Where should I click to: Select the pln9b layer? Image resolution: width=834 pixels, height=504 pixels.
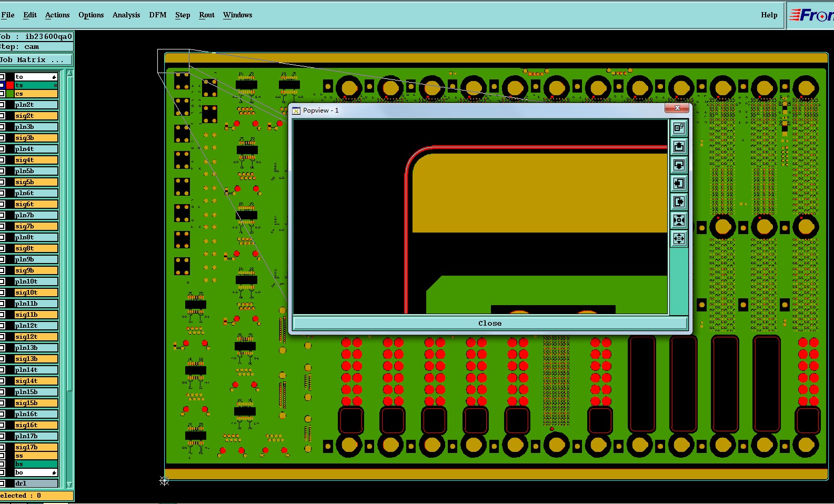(36, 259)
